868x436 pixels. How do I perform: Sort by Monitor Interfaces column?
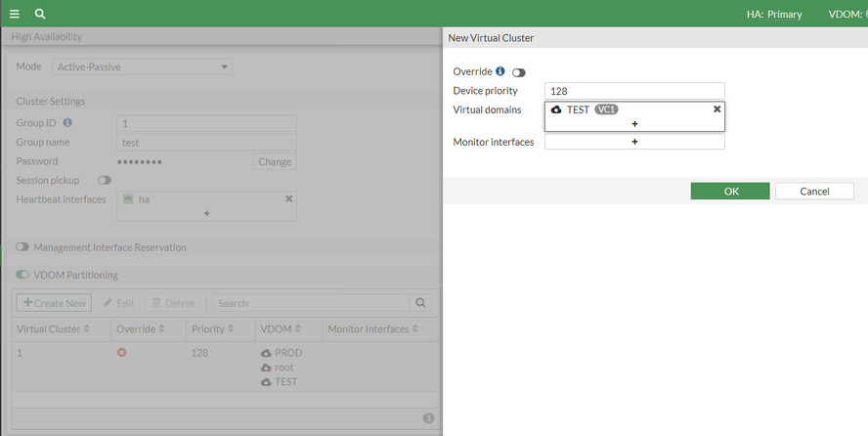pyautogui.click(x=373, y=328)
